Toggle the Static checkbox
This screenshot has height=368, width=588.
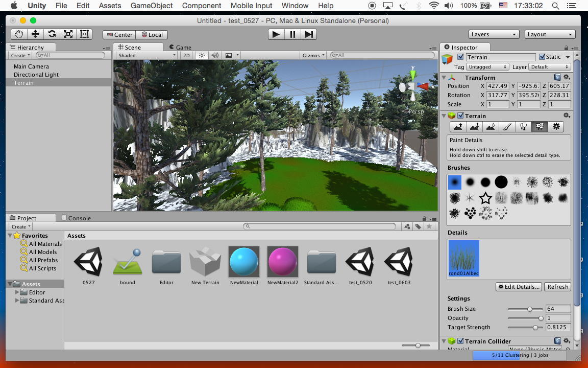coord(542,57)
